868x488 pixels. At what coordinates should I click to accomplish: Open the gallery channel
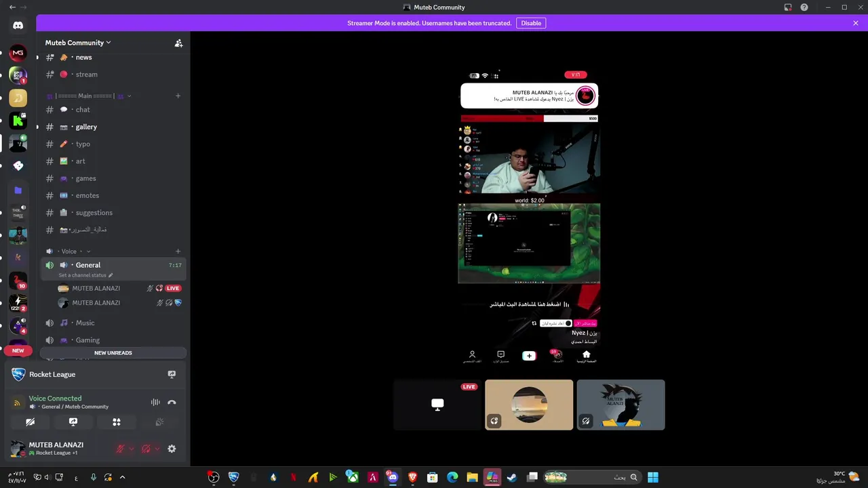112,127
